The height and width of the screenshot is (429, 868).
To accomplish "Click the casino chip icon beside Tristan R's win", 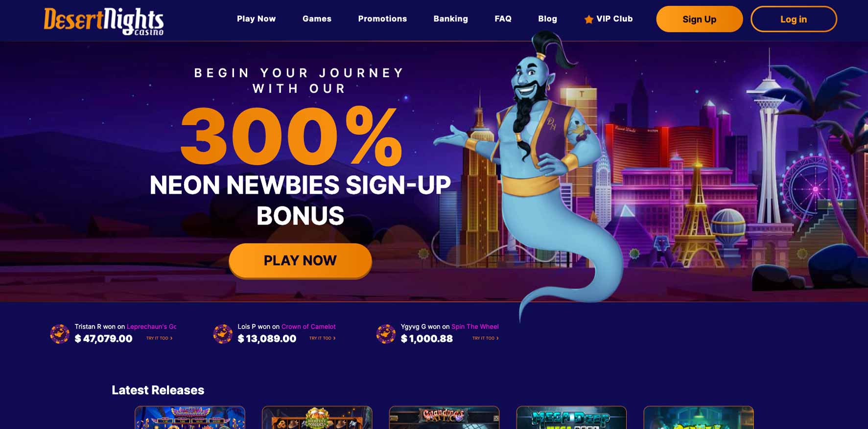I will pyautogui.click(x=60, y=334).
